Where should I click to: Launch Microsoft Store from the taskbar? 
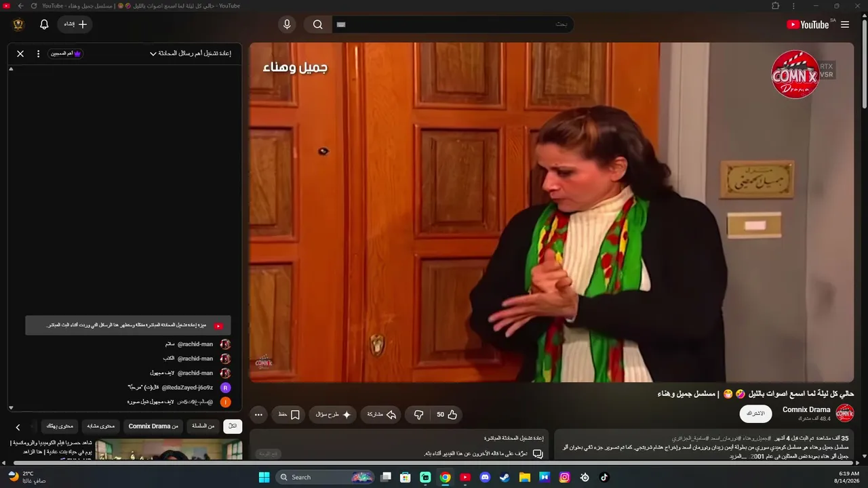click(x=406, y=477)
